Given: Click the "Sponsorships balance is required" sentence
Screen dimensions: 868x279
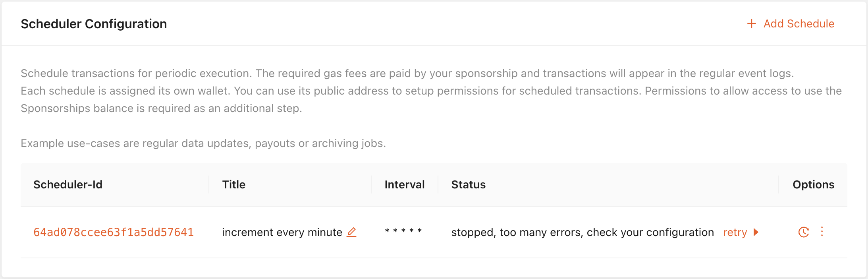Looking at the screenshot, I should 161,108.
